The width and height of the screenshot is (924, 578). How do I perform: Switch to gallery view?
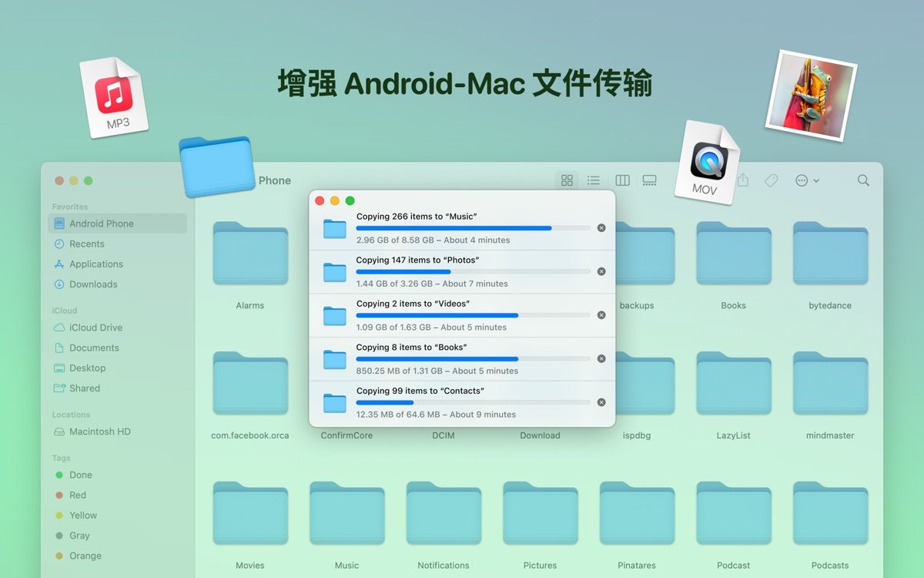click(649, 180)
